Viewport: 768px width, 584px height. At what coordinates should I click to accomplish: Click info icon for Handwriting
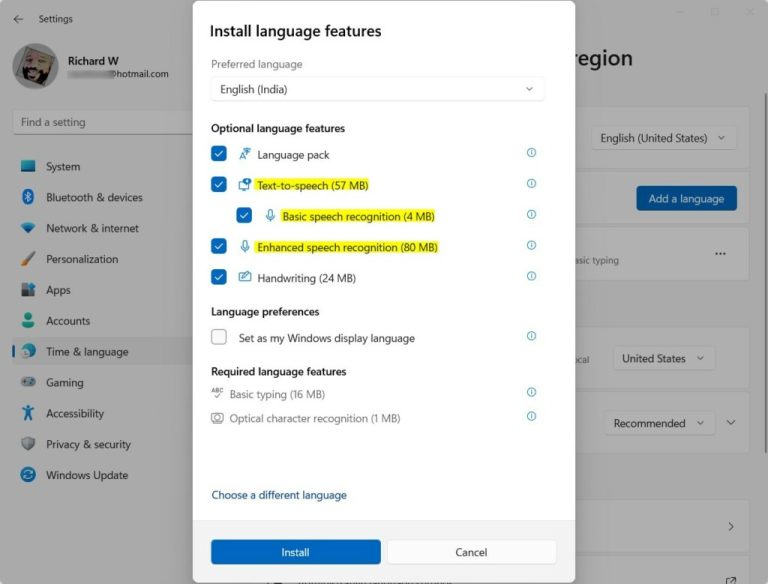[531, 276]
